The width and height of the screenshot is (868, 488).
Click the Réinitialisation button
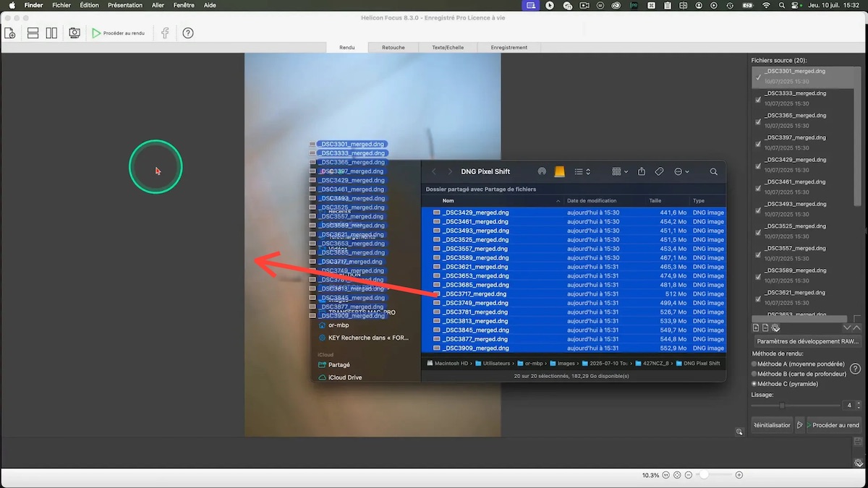tap(772, 425)
